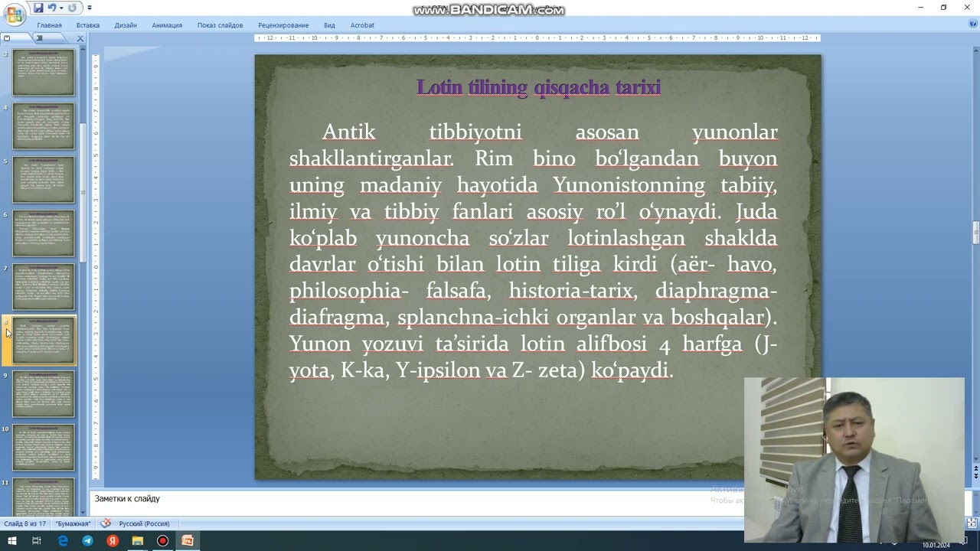Click the "Бумажная" theme name in status bar
980x551 pixels.
point(73,523)
